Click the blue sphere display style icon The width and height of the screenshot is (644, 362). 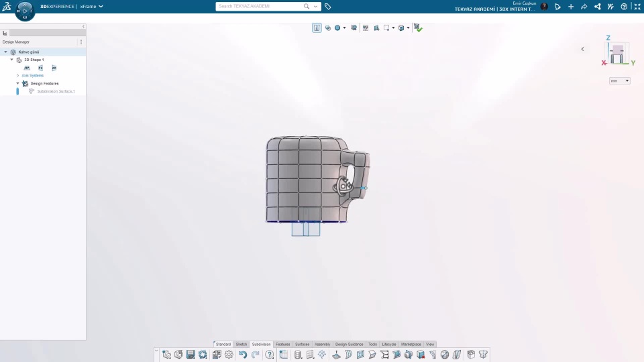337,28
